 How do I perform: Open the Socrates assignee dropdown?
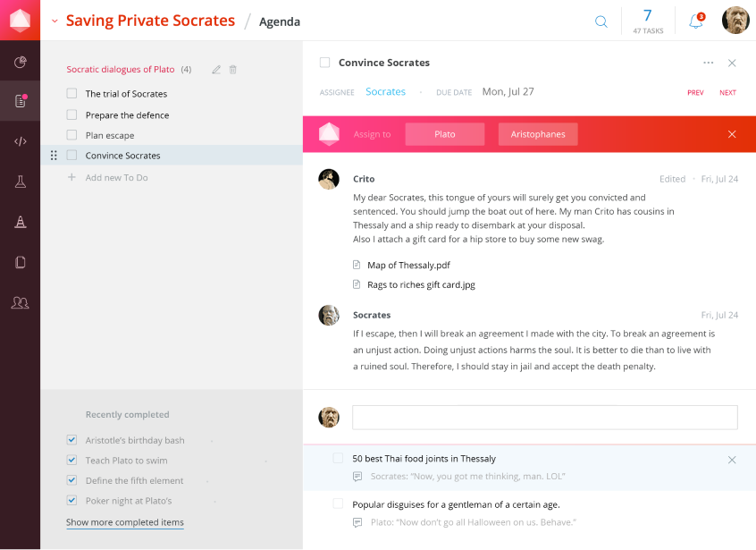coord(385,92)
